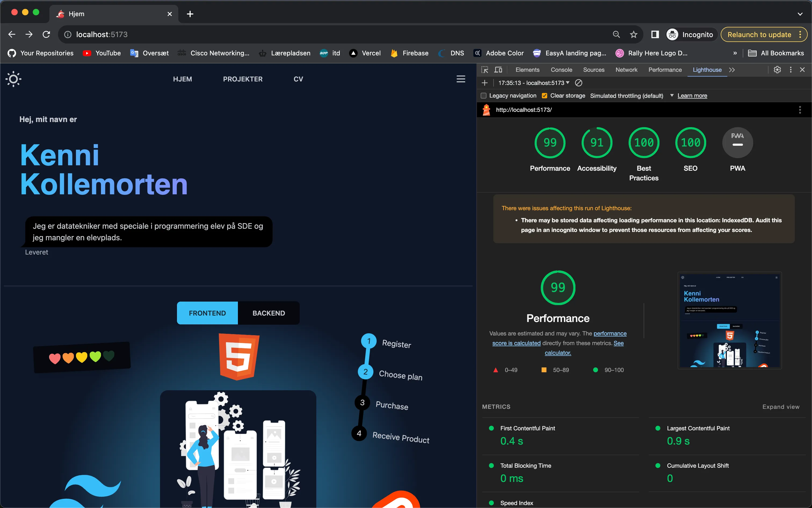The width and height of the screenshot is (812, 508).
Task: Select the BACKEND toggle tab
Action: pos(269,313)
